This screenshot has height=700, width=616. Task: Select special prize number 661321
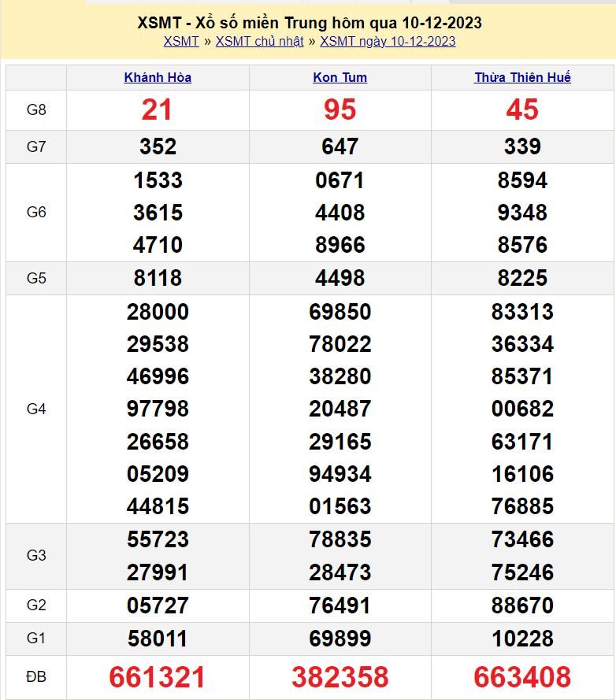tap(157, 677)
